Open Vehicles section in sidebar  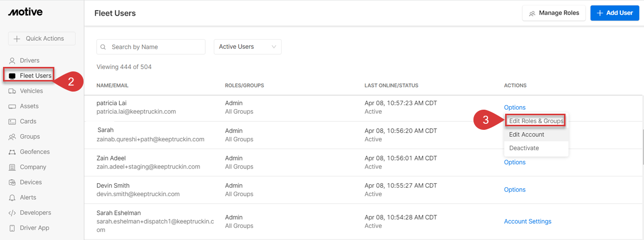point(31,91)
